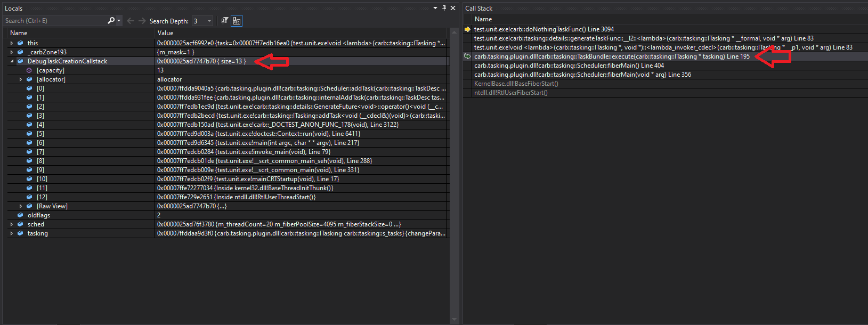
Task: Click the Name column header in Locals
Action: pyautogui.click(x=19, y=33)
